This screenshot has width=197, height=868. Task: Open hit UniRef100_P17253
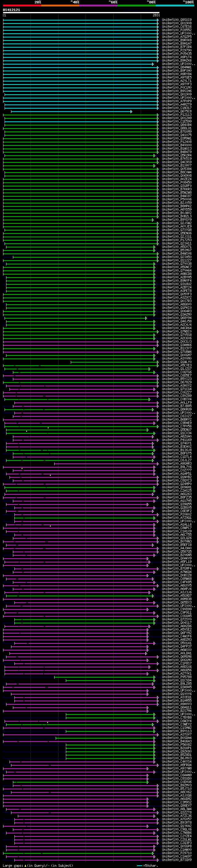coord(177,240)
